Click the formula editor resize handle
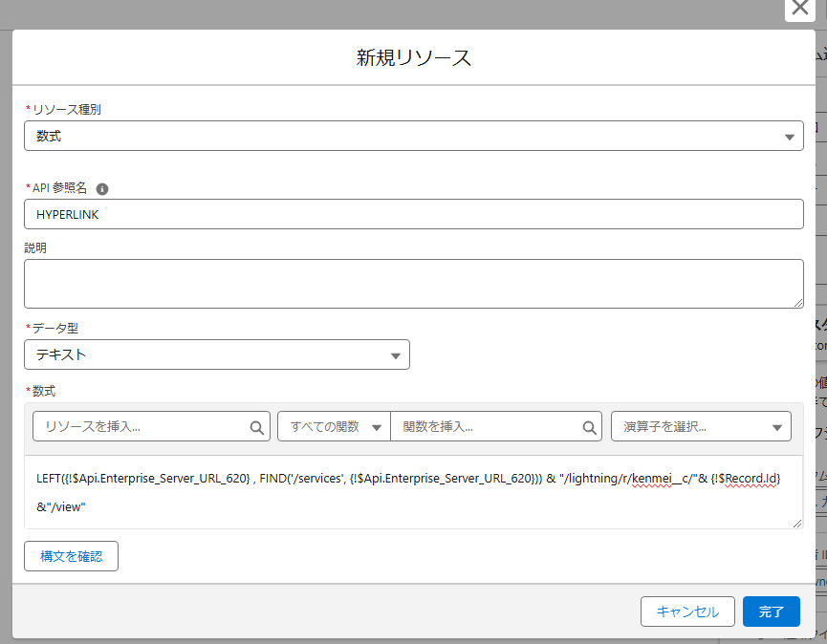827x644 pixels. click(797, 524)
